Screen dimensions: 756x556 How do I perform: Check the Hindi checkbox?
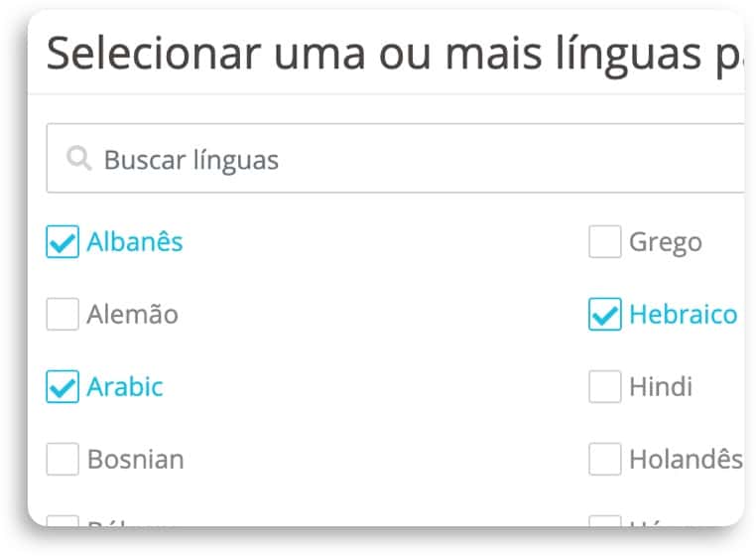pyautogui.click(x=605, y=386)
